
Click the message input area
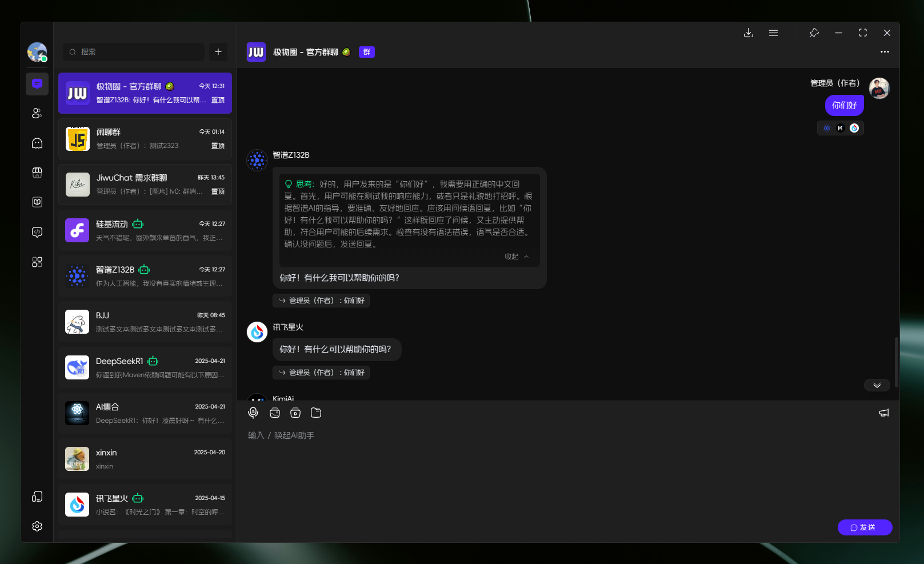569,471
